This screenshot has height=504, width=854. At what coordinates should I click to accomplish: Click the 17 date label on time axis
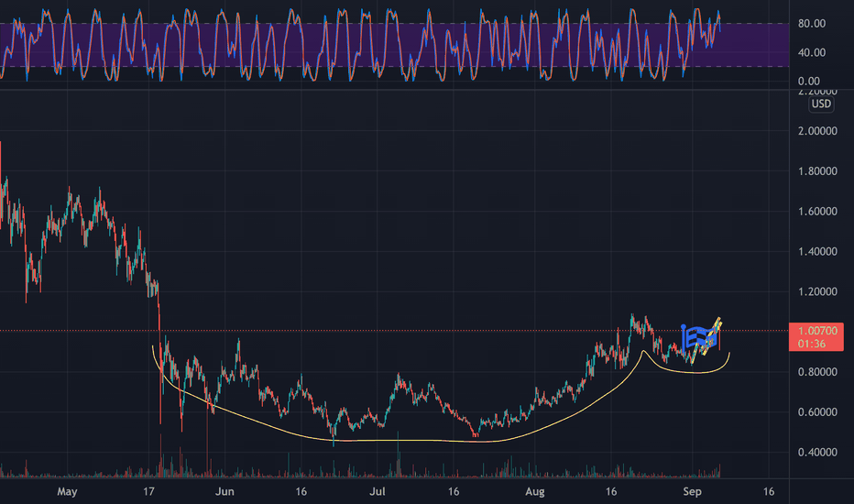[x=148, y=491]
